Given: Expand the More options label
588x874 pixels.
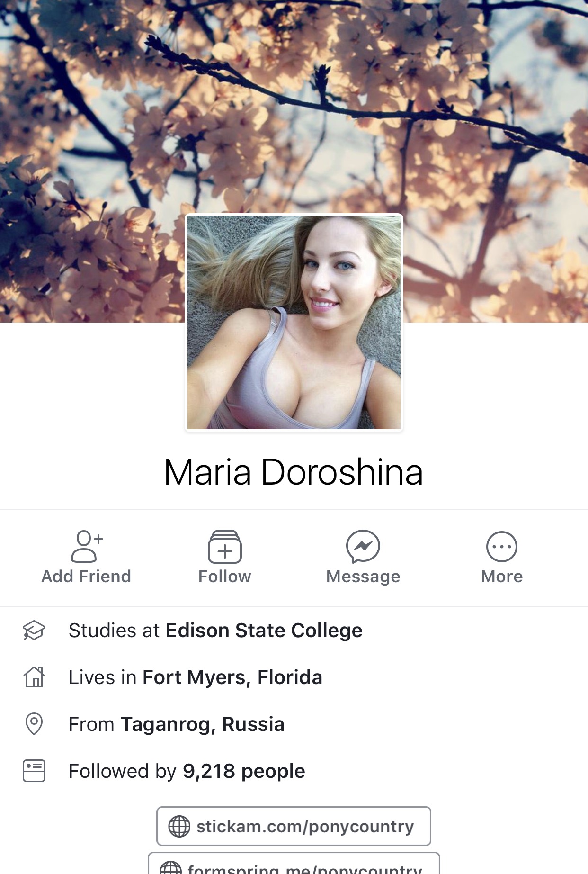Looking at the screenshot, I should pos(502,577).
